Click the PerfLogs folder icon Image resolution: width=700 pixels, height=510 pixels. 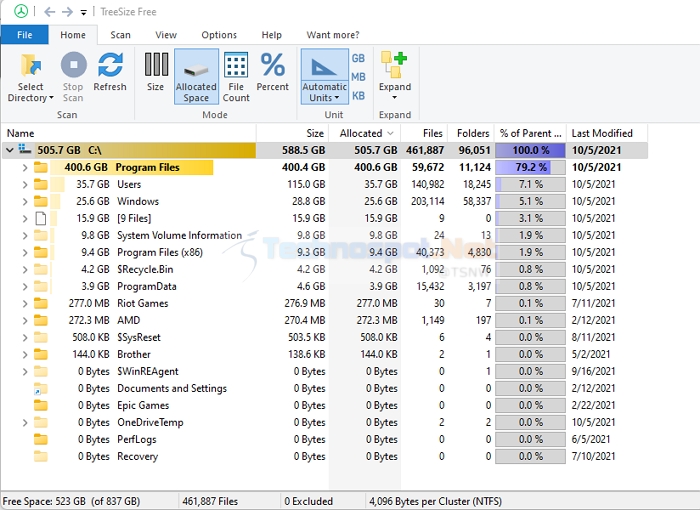coord(41,439)
